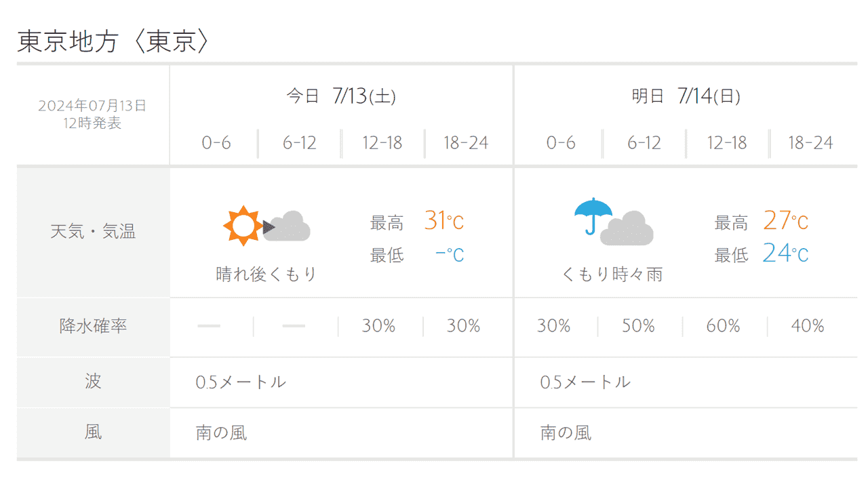Click tomorrow's 6-12 time slot header
Image resolution: width=868 pixels, height=488 pixels.
click(644, 143)
